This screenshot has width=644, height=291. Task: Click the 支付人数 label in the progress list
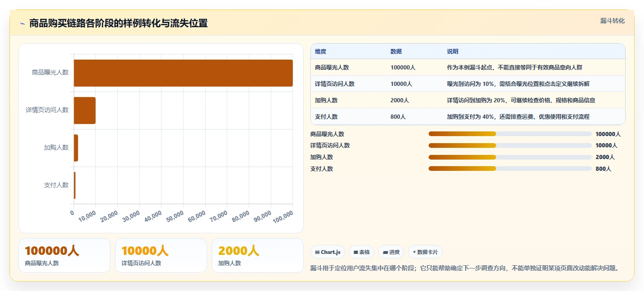click(322, 168)
